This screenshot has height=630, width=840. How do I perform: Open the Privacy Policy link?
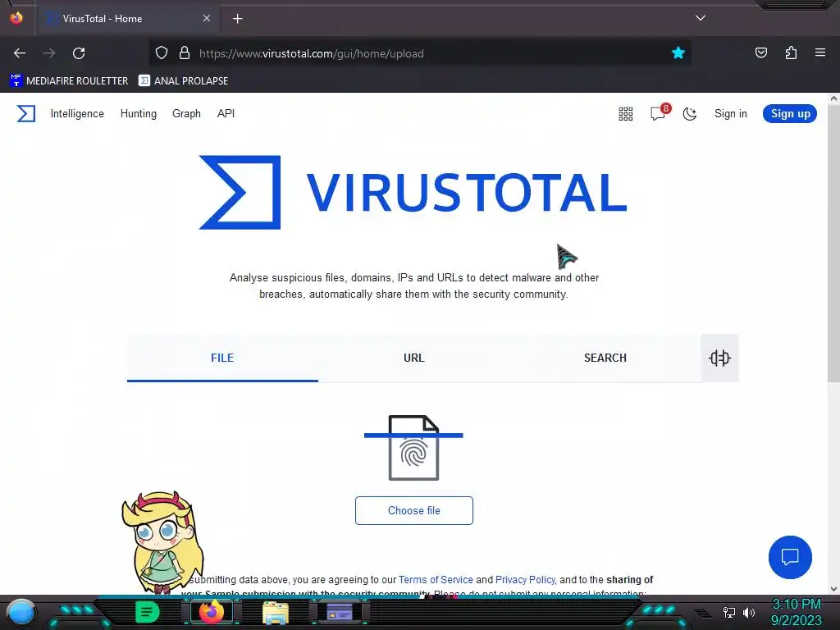(x=526, y=580)
